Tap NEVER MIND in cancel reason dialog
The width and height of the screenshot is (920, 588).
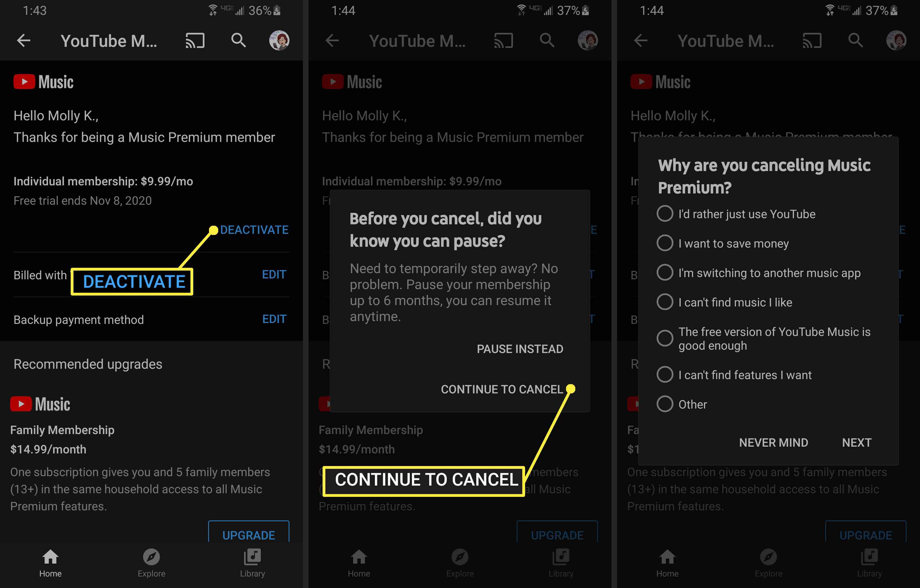click(773, 442)
